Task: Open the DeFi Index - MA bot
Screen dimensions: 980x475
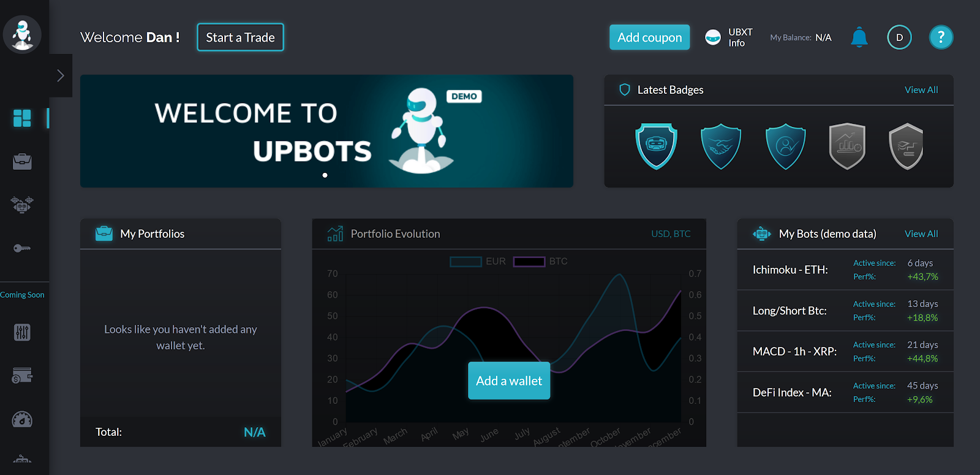Action: pyautogui.click(x=845, y=392)
